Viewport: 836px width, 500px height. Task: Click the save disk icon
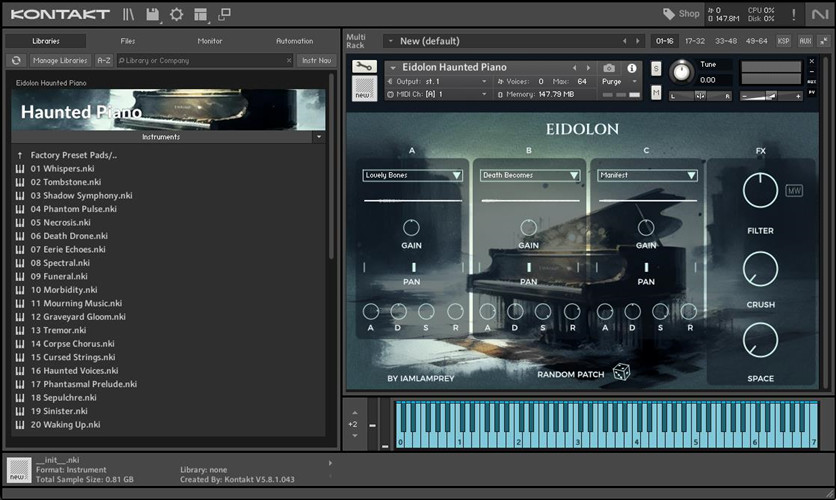point(153,14)
